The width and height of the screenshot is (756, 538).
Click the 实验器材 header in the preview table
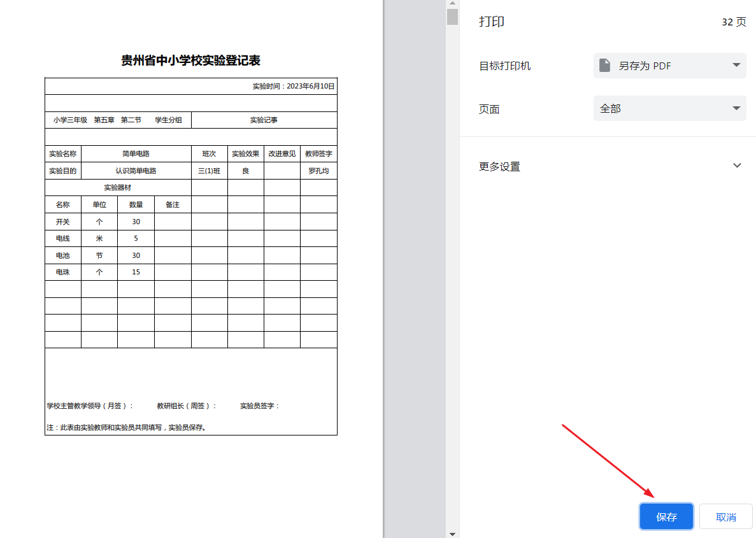click(x=118, y=188)
